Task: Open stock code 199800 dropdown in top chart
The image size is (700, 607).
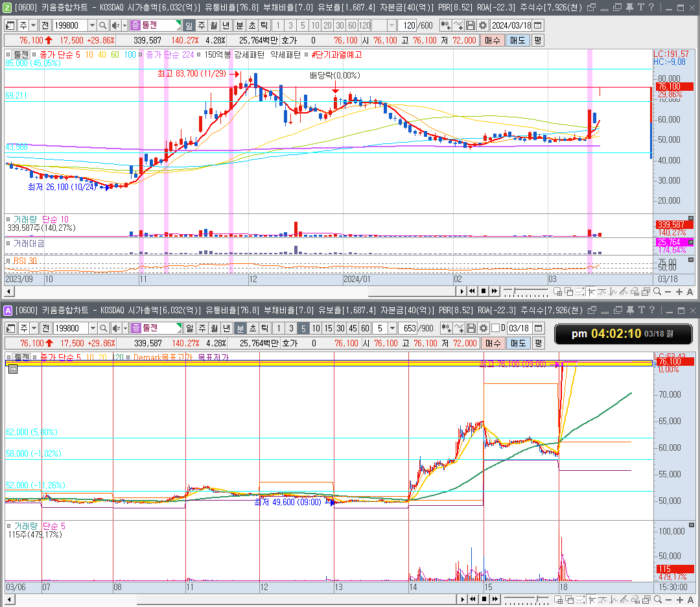Action: pos(92,25)
